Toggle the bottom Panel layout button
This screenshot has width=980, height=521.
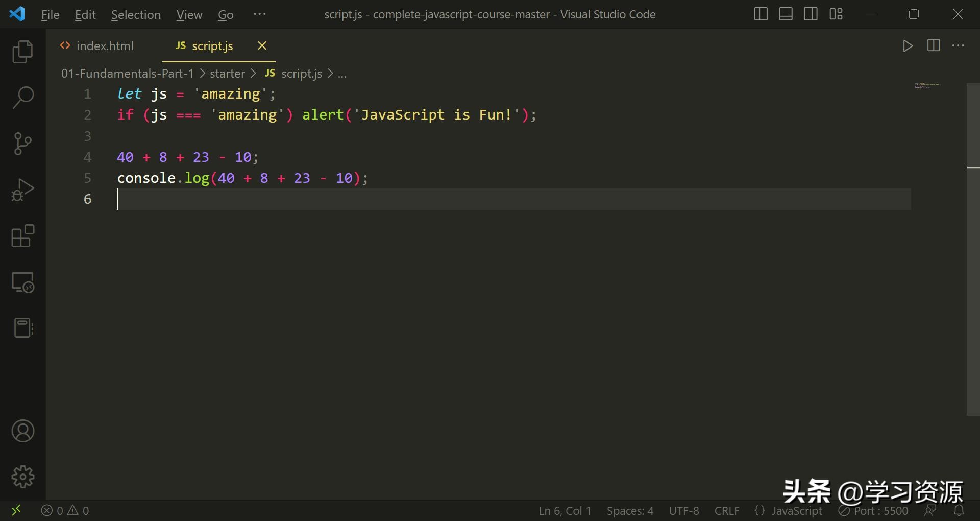786,14
